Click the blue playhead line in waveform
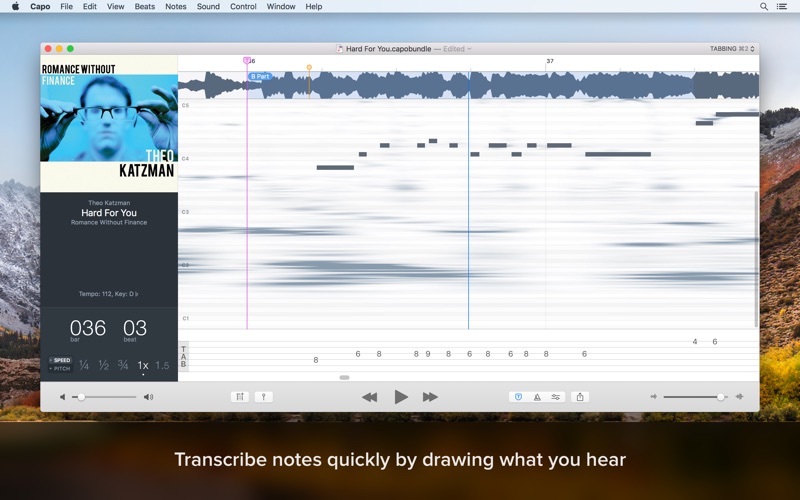 [x=469, y=85]
